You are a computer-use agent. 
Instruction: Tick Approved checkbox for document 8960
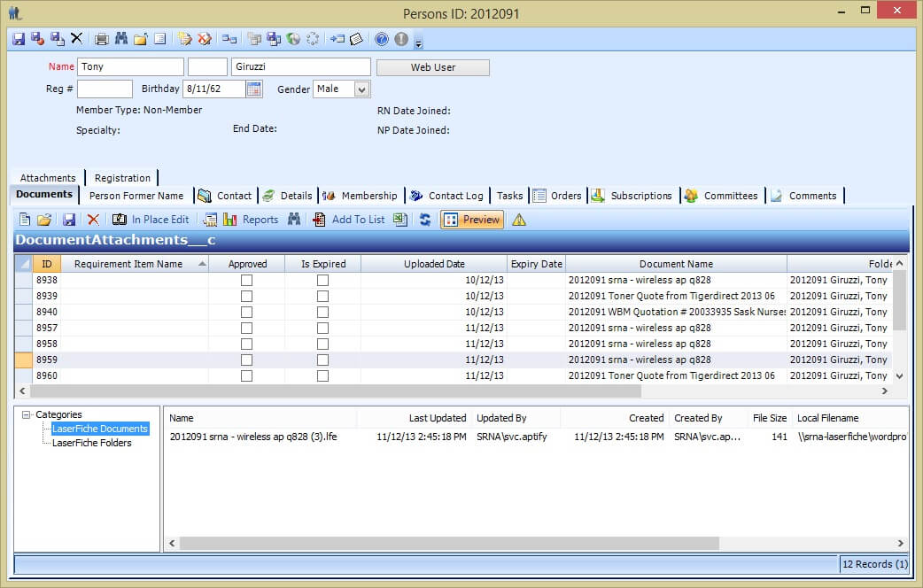point(246,375)
